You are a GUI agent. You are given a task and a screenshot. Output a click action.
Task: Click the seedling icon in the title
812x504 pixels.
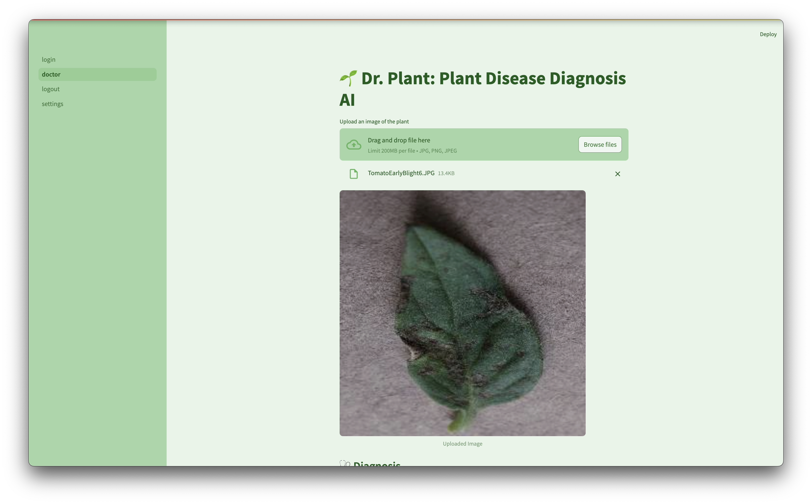[x=348, y=78]
